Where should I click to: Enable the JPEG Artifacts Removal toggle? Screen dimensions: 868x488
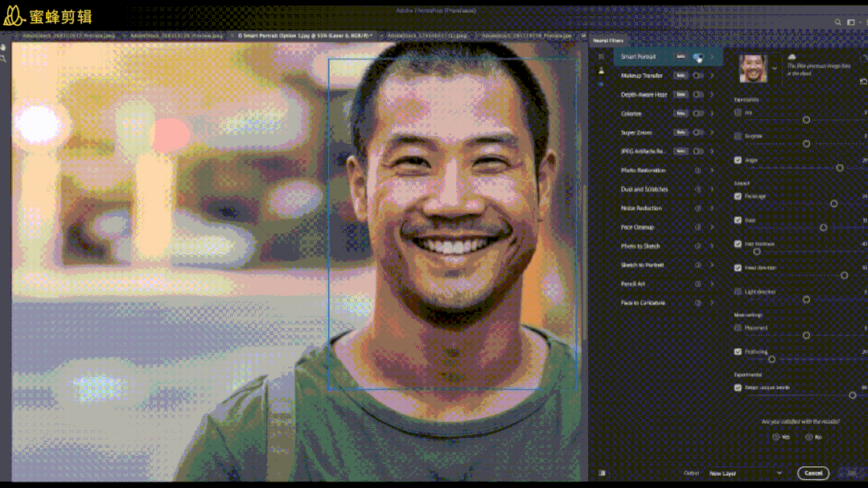pos(698,151)
